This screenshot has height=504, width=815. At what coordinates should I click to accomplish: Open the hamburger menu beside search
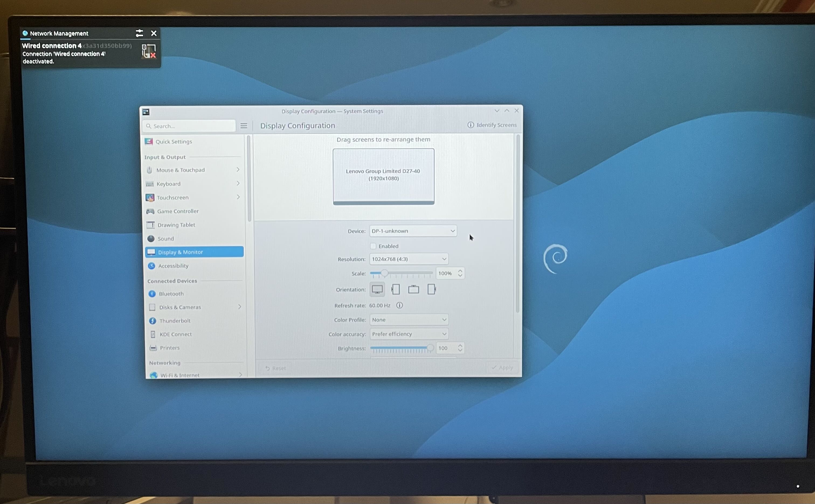pyautogui.click(x=244, y=126)
